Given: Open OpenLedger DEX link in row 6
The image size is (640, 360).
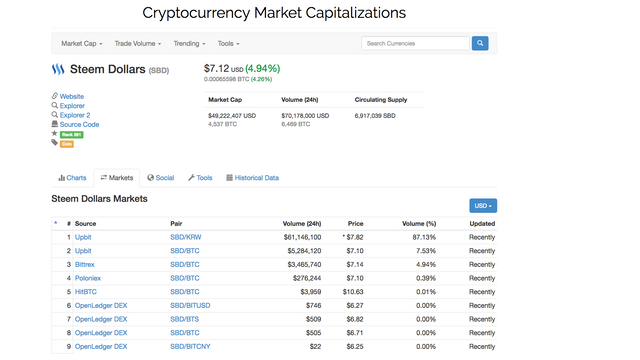Looking at the screenshot, I should [x=101, y=306].
